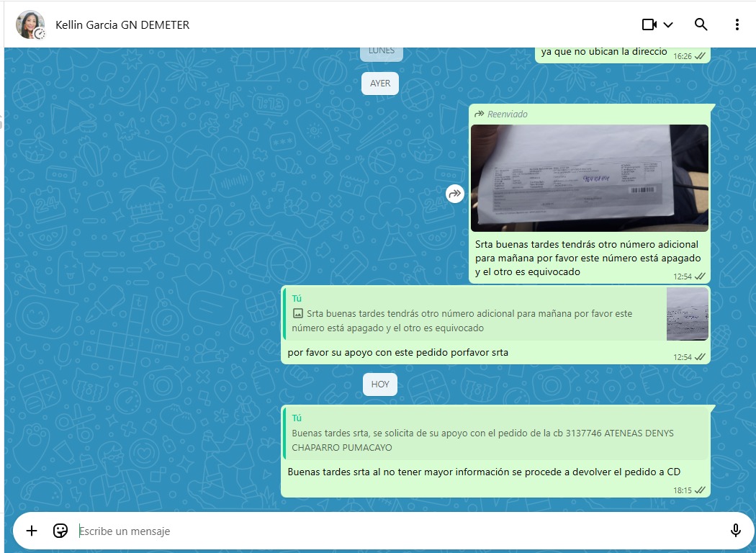Open Kellin Garcia's profile picture
This screenshot has height=553, width=756.
click(30, 24)
